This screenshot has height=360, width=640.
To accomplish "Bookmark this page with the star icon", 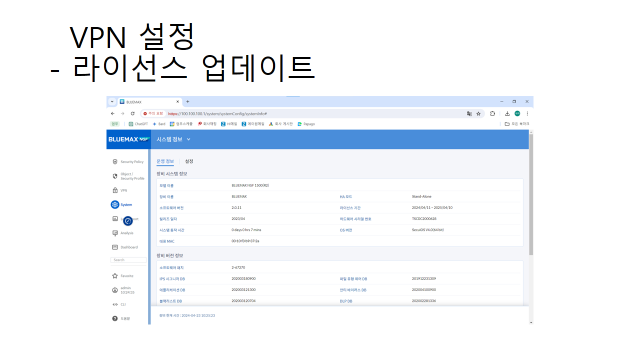I will (x=478, y=113).
